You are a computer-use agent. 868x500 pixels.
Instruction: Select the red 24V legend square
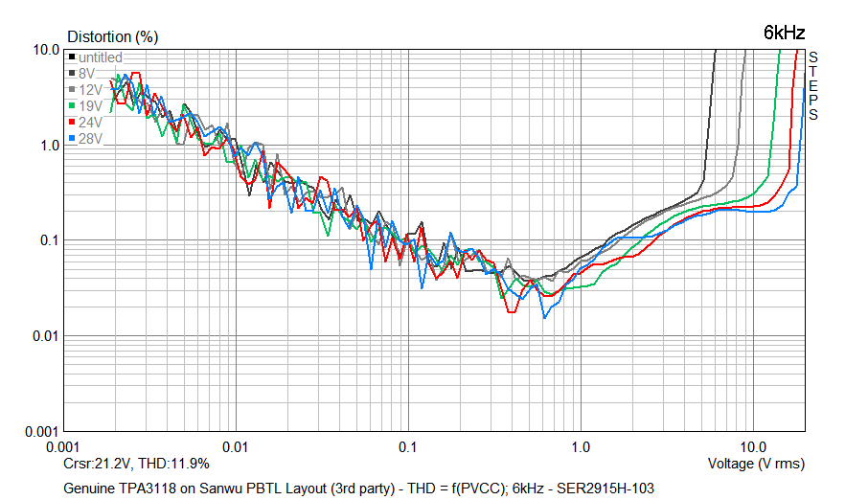72,123
